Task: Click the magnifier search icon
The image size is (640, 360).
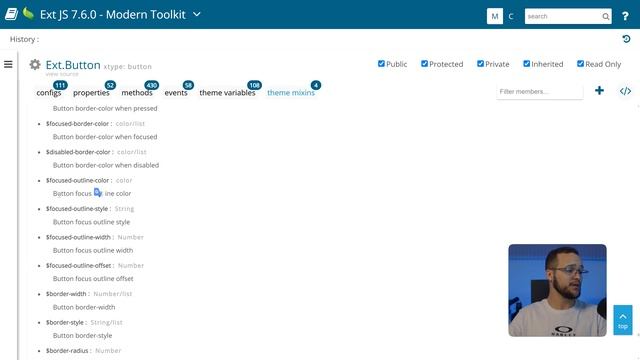Action: click(606, 16)
